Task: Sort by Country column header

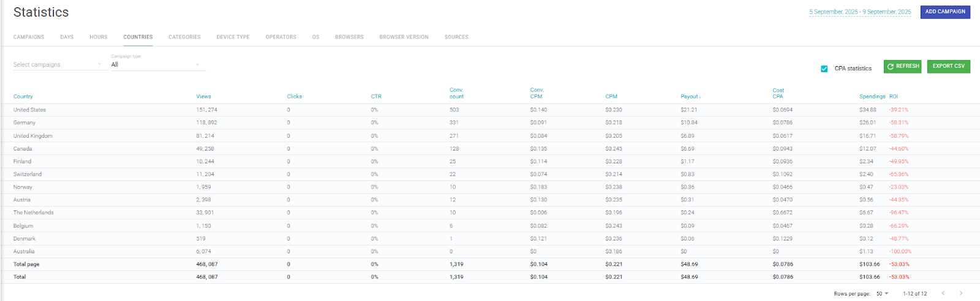Action: coord(23,97)
